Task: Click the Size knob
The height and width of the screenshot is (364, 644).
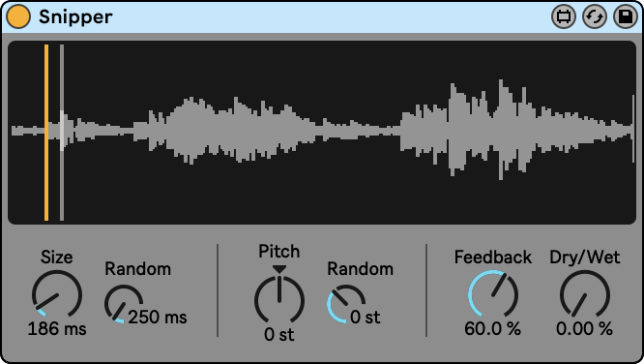Action: click(57, 294)
